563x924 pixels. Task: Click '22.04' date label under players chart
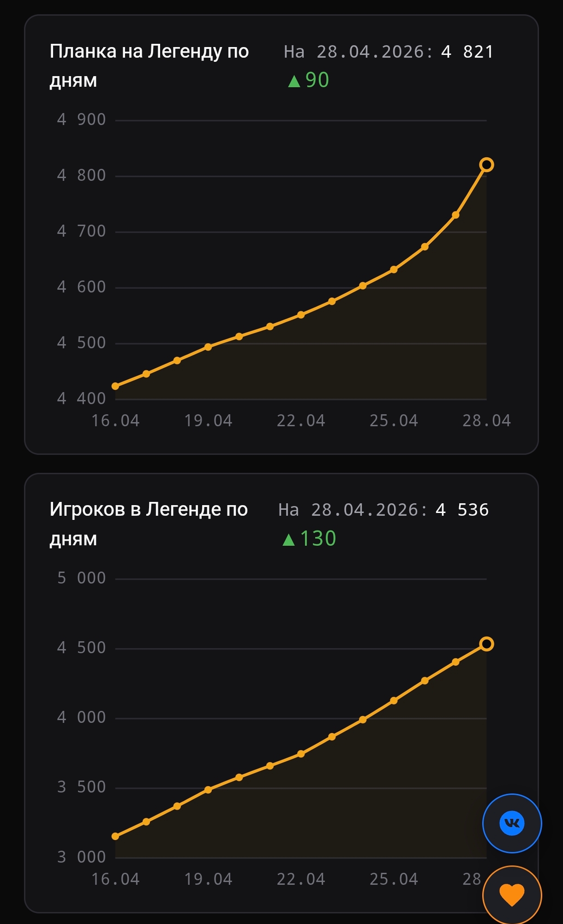click(301, 879)
